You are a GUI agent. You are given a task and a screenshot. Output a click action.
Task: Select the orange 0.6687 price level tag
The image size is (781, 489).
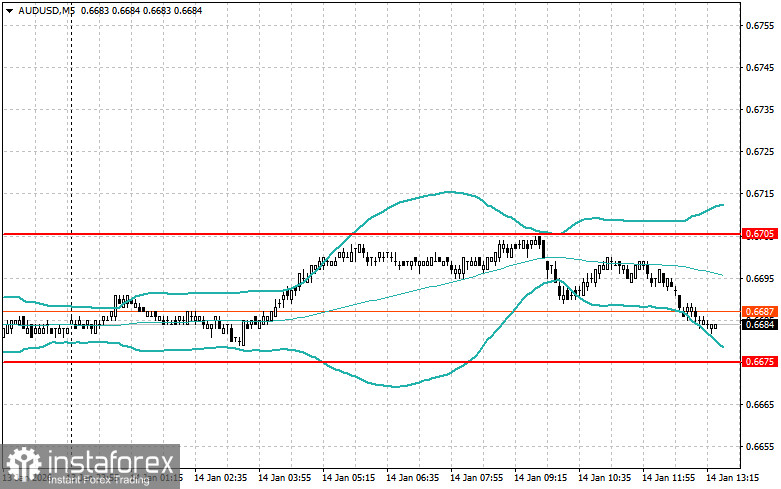pyautogui.click(x=759, y=312)
